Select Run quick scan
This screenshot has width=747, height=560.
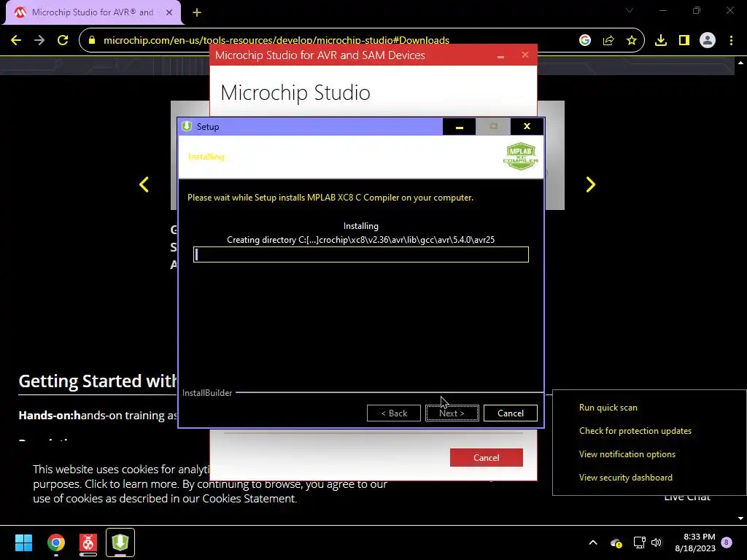(x=608, y=408)
